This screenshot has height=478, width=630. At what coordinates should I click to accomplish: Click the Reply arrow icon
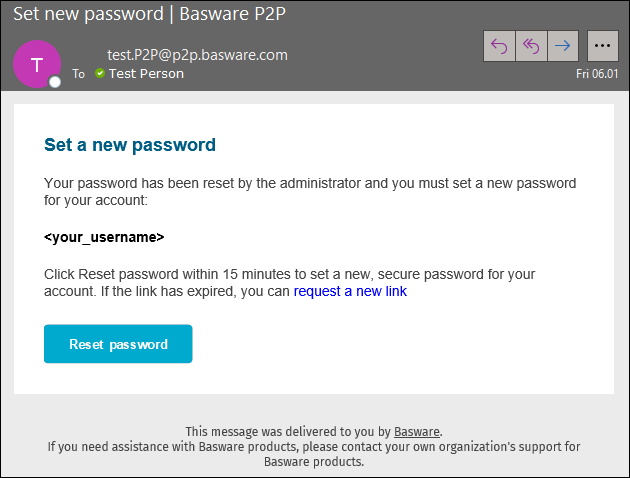tap(499, 46)
